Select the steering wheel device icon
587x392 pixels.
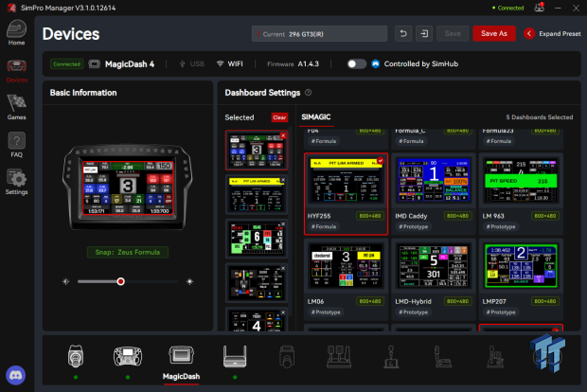click(x=128, y=356)
